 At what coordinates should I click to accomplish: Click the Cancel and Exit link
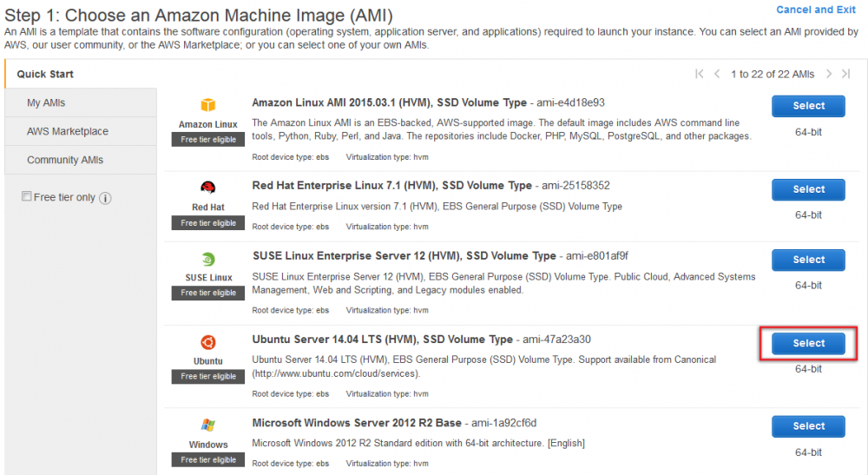coord(815,10)
